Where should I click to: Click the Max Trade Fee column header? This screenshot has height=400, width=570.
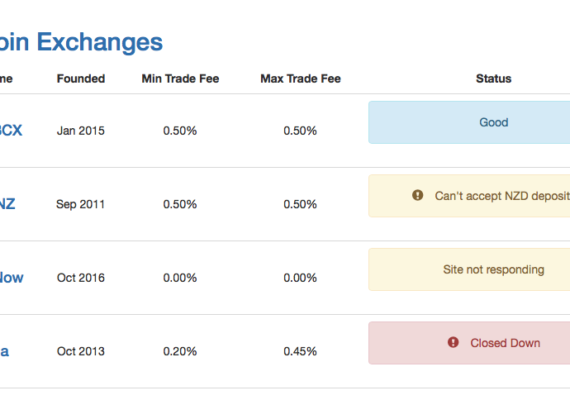pos(301,79)
